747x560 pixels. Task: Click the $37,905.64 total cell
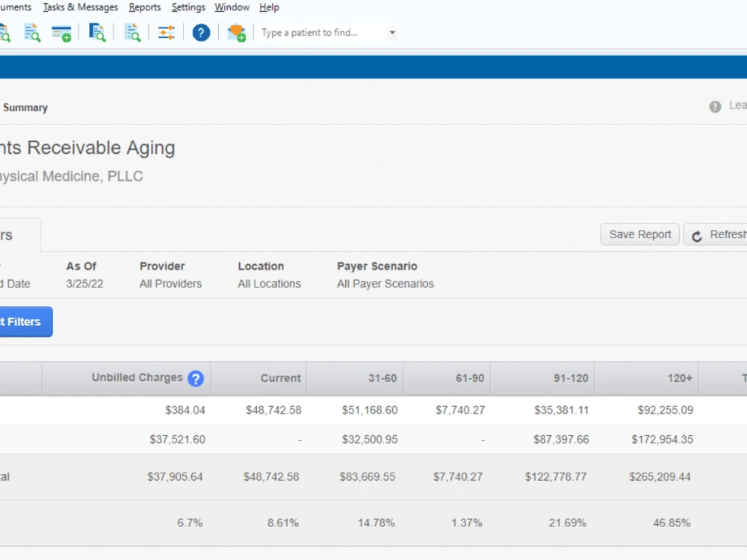pos(175,476)
